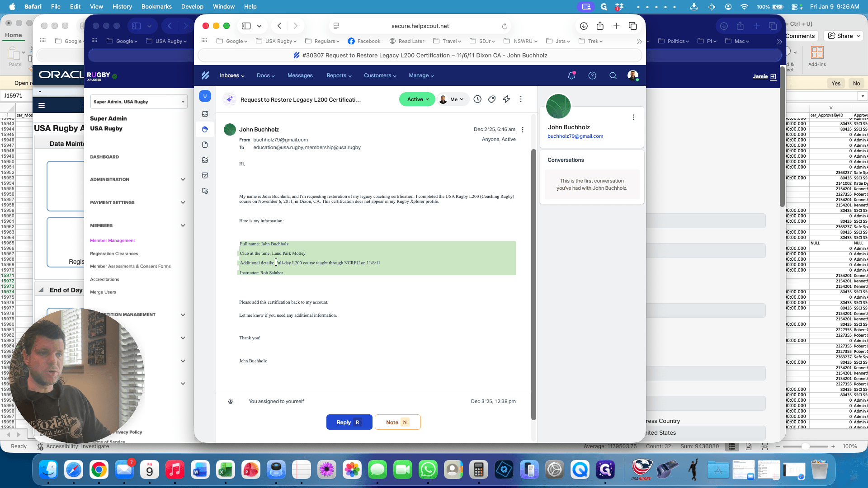Click the conversation vertical scrollbar
868x488 pixels.
(533, 285)
